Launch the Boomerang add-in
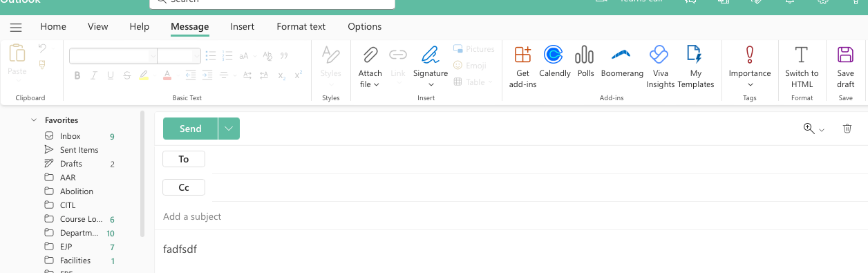This screenshot has width=868, height=273. pos(622,62)
